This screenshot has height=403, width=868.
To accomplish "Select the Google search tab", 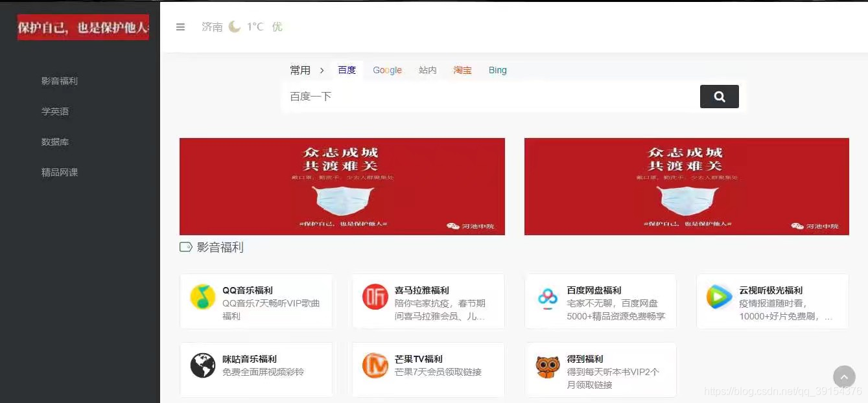I will coord(387,70).
